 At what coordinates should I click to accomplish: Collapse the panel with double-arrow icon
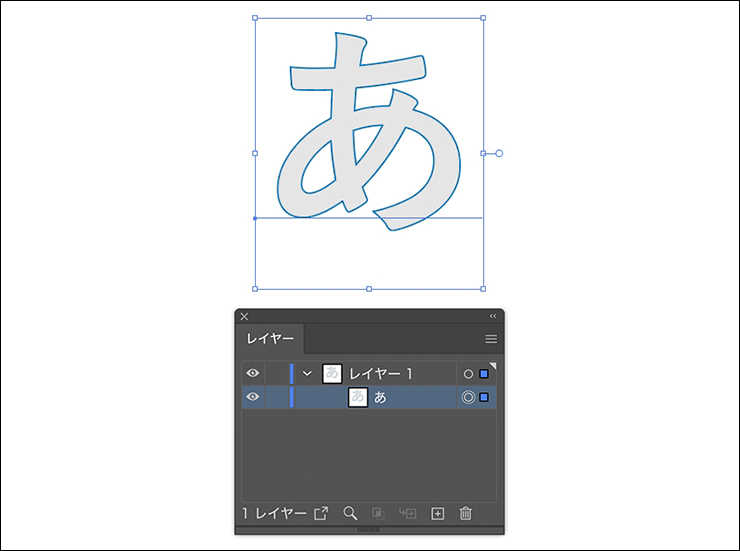[x=492, y=316]
